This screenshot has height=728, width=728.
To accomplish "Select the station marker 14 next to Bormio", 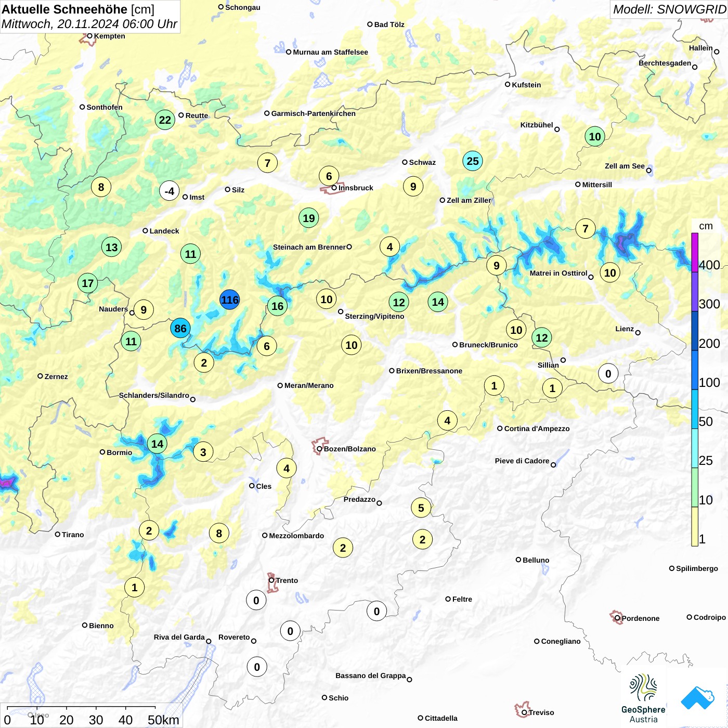I will [x=158, y=444].
